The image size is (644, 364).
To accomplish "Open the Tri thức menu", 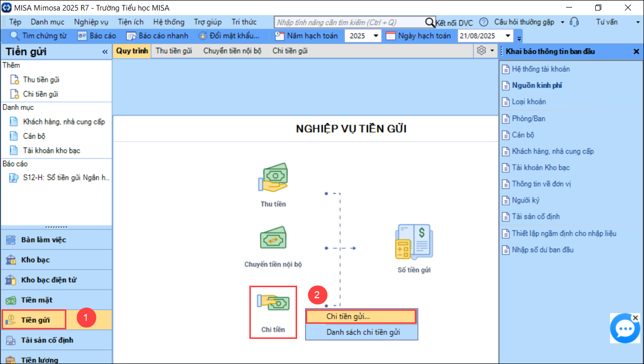I will (244, 22).
